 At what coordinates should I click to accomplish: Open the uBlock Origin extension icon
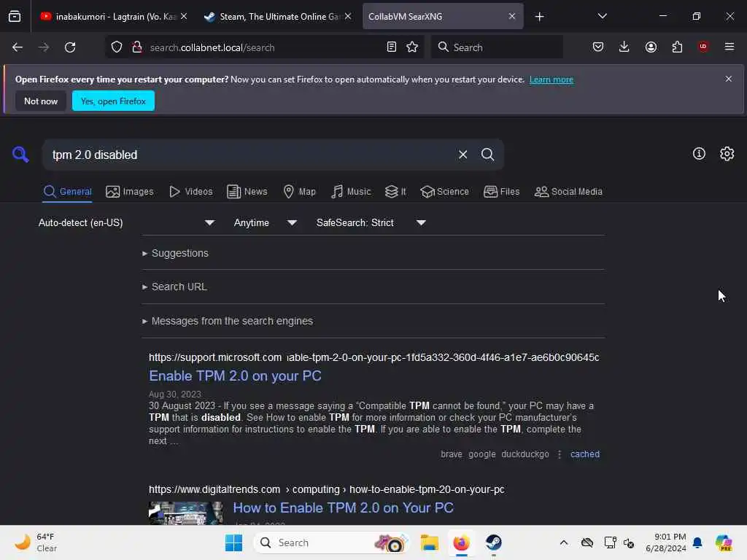point(703,46)
